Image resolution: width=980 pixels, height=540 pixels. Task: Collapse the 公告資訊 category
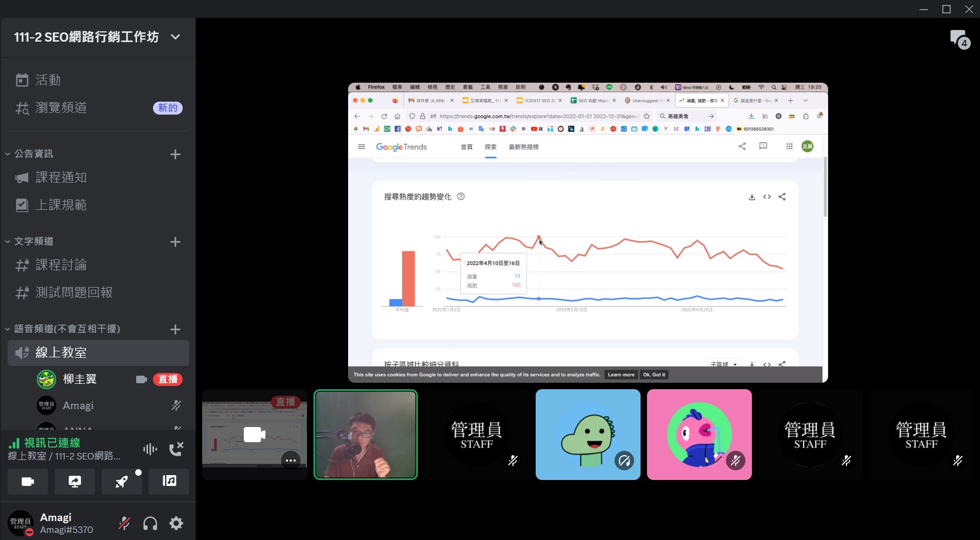[x=34, y=154]
